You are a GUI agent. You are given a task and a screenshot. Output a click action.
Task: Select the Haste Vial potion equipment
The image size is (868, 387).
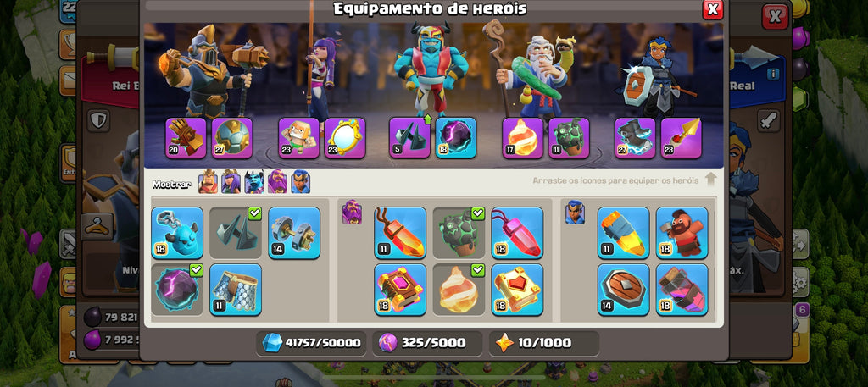click(682, 290)
